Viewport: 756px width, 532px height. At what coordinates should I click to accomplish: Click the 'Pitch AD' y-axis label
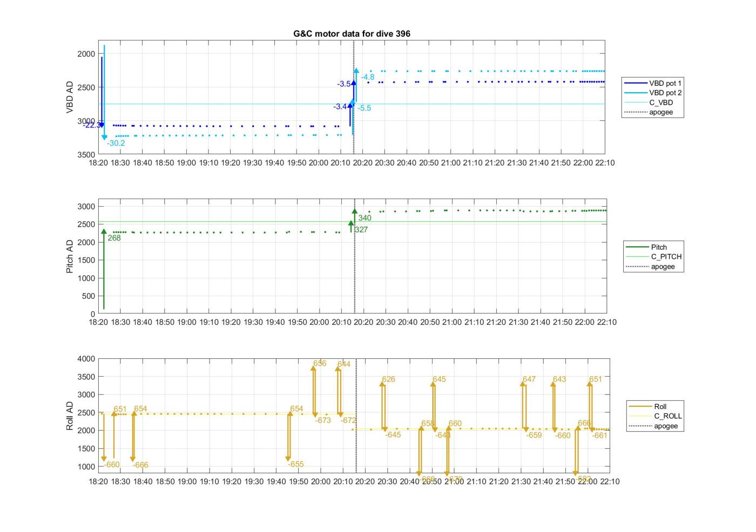tap(70, 256)
